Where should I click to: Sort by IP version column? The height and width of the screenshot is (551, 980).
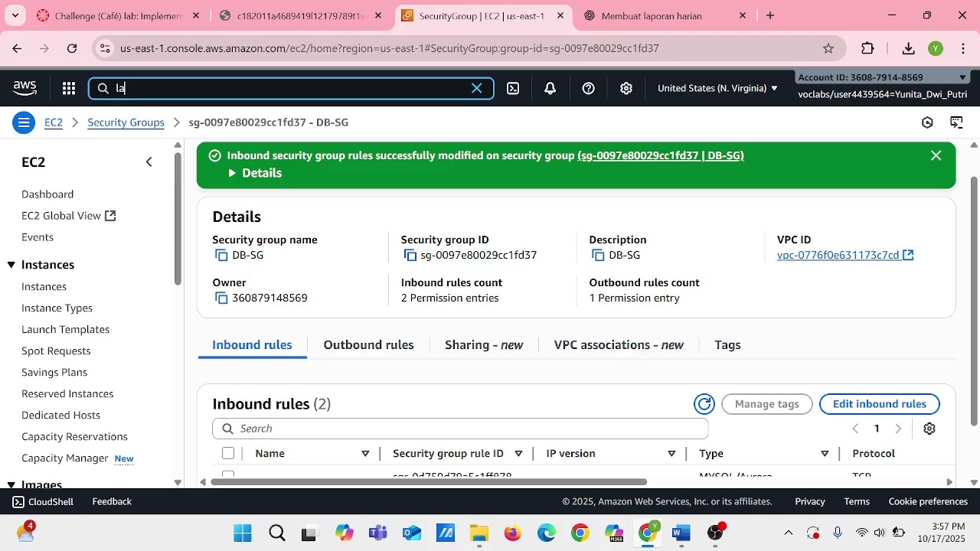[671, 454]
